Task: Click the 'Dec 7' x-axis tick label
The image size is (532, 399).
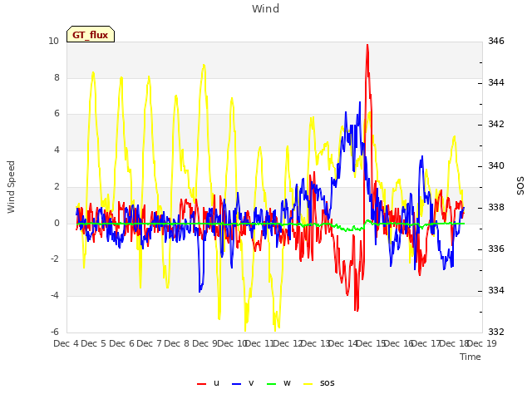Action: [149, 343]
